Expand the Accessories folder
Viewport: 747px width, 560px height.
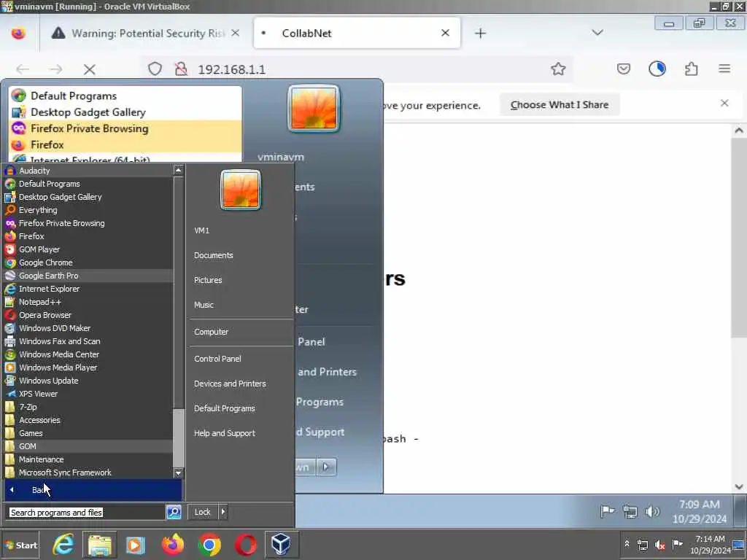coord(88,420)
